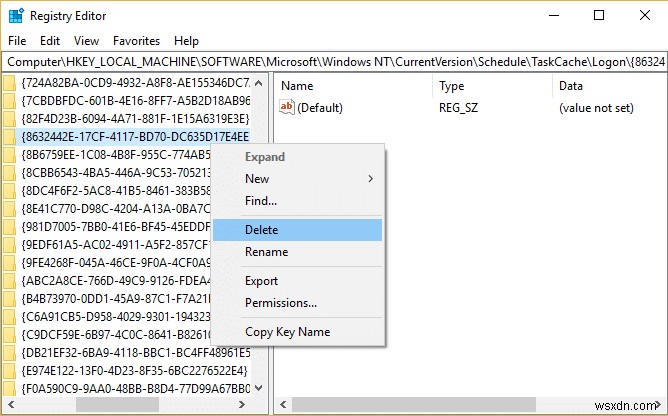The height and width of the screenshot is (416, 668).
Task: Click the REG_SZ type cell
Action: [458, 107]
